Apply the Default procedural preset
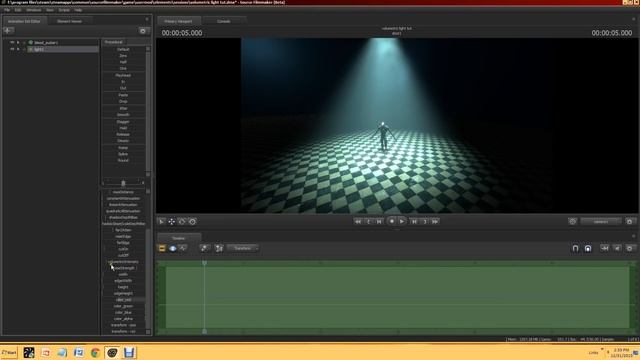The image size is (640, 360). [x=123, y=49]
